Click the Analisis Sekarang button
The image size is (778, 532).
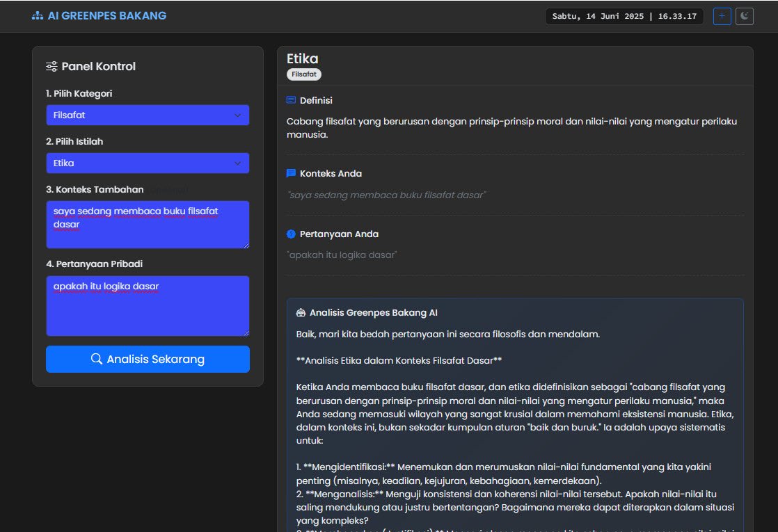(x=148, y=359)
